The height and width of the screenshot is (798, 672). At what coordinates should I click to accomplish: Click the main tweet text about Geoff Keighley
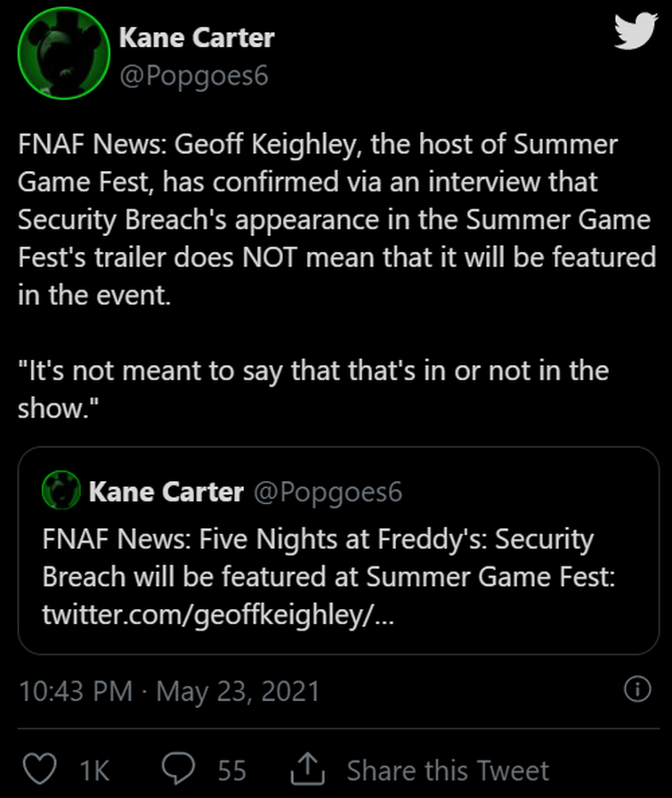(329, 220)
